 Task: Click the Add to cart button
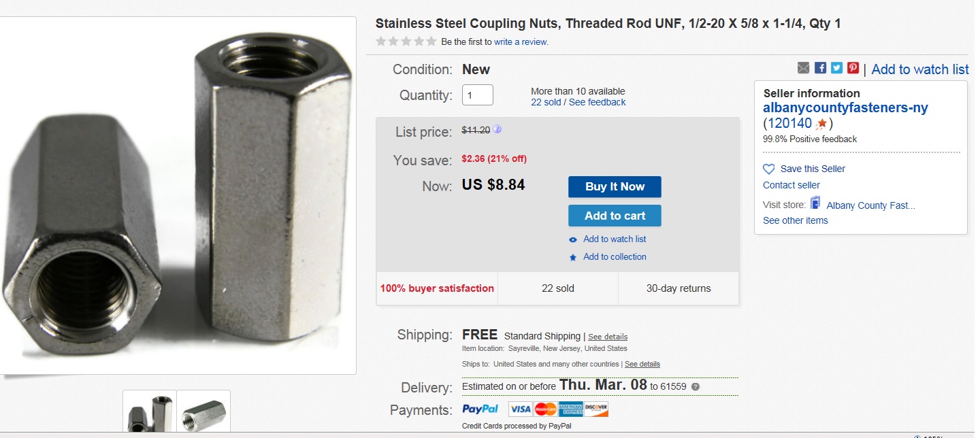615,216
